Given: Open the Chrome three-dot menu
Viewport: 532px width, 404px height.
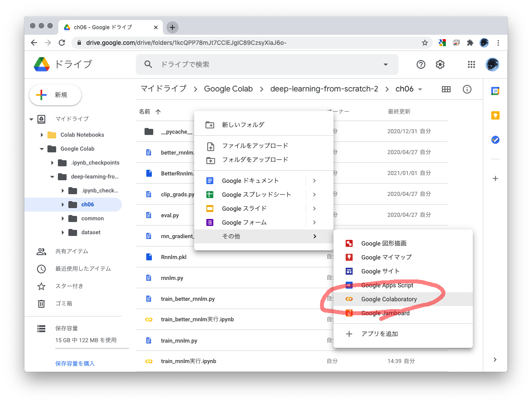Looking at the screenshot, I should pos(498,43).
